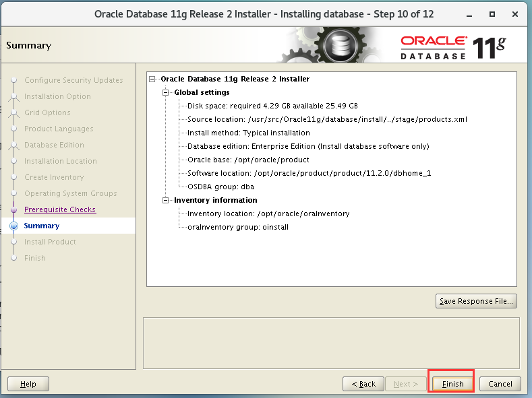Viewport: 532px width, 398px height.
Task: Click the Global settings label
Action: (x=202, y=92)
